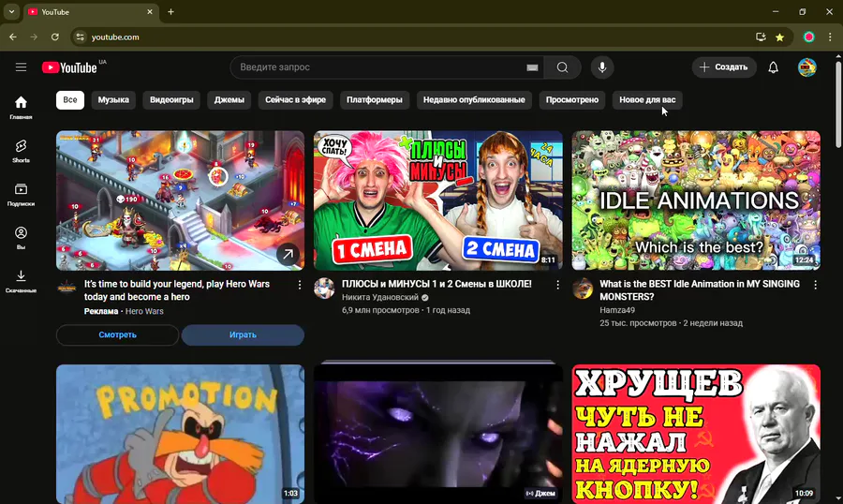
Task: Click the on-screen keyboard icon in search
Action: 532,67
